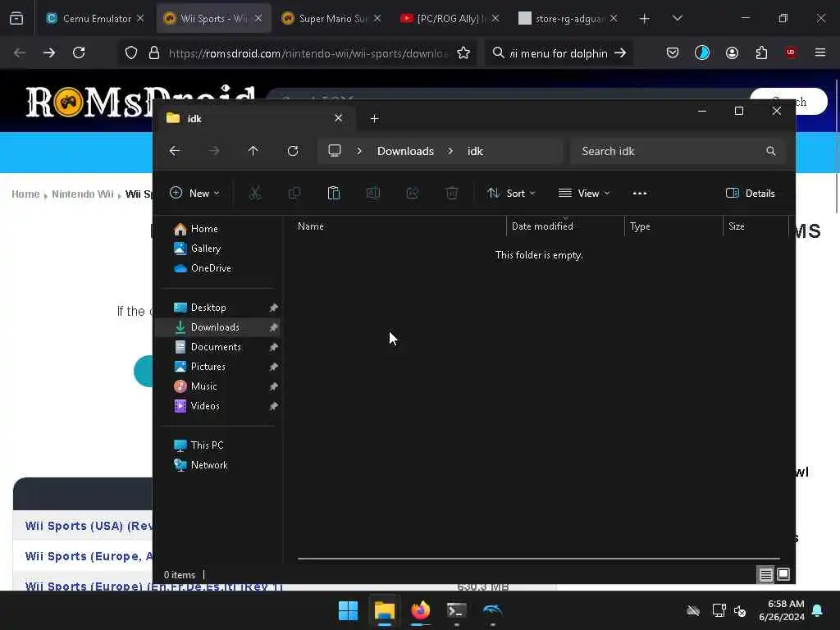Go back in File Explorer
This screenshot has height=630, width=840.
point(175,151)
